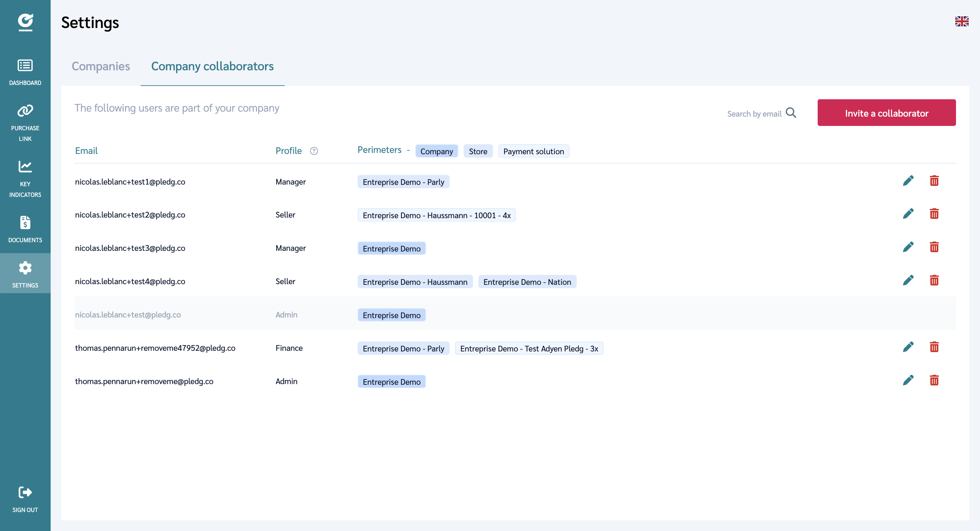Edit nicolas.leblanc+test1@pledg.co with the pencil icon
Screen dimensions: 980x531
tap(909, 181)
